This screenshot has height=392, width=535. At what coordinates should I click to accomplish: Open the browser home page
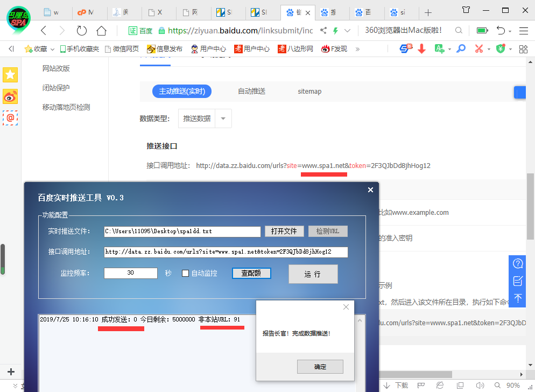click(x=101, y=31)
